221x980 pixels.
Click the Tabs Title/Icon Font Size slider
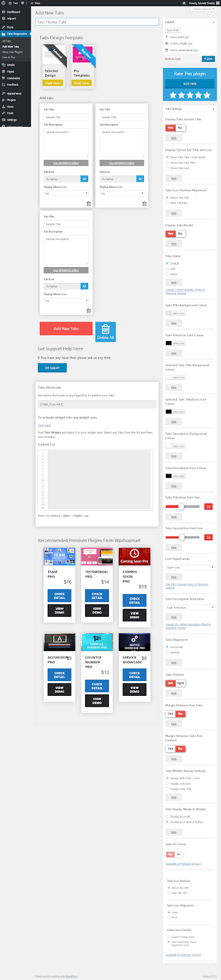[x=182, y=507]
